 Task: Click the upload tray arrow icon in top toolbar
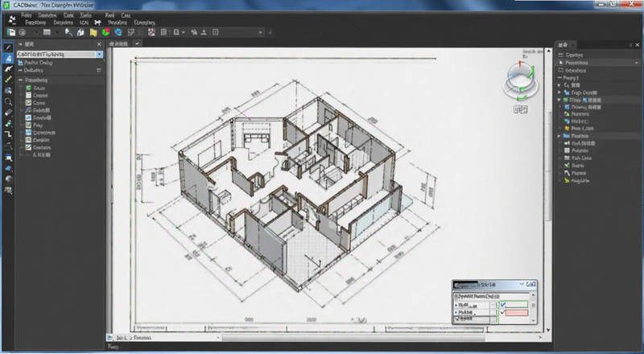click(x=204, y=32)
